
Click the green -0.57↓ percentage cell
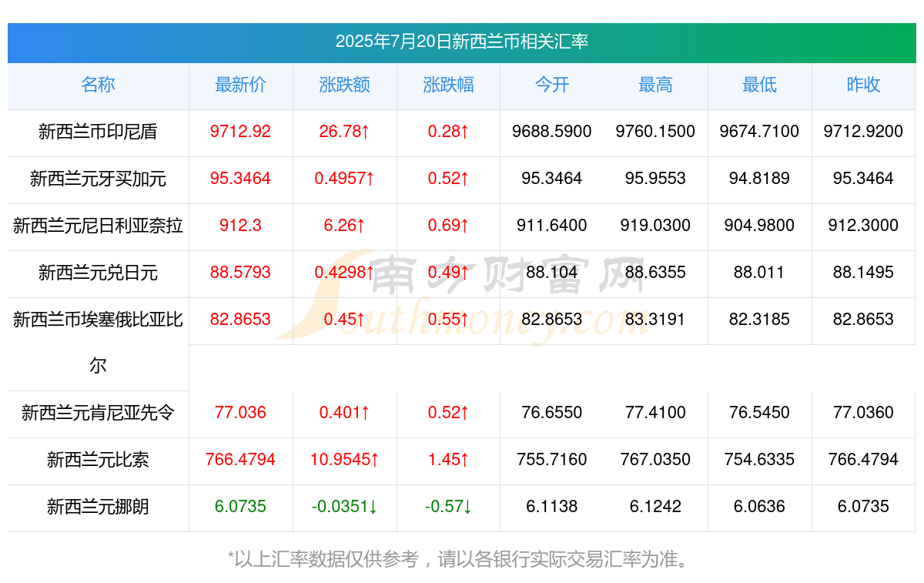[448, 507]
